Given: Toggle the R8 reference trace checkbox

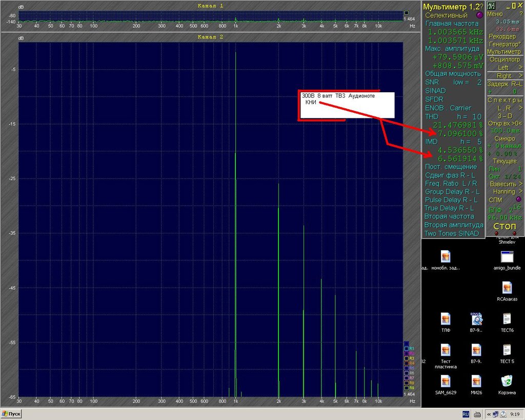Looking at the screenshot, I should (407, 383).
